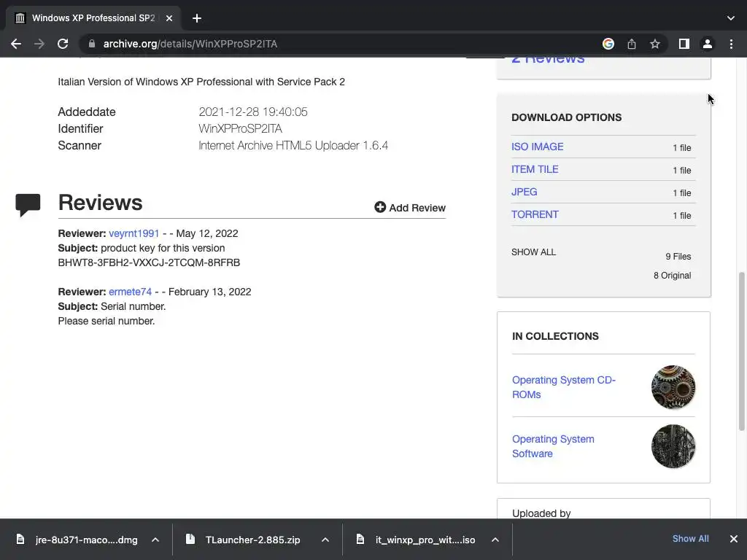Download the ITEM TILE option
Screen dimensions: 747x560
click(535, 169)
